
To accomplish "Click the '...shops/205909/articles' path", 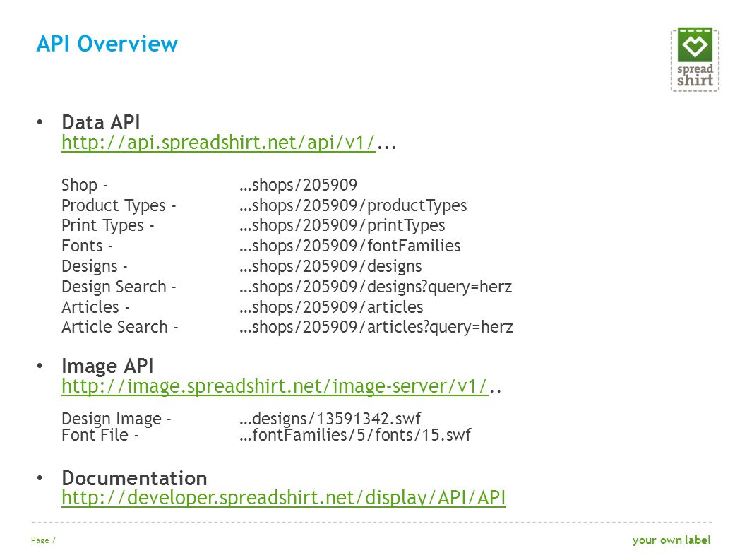I will click(x=331, y=307).
